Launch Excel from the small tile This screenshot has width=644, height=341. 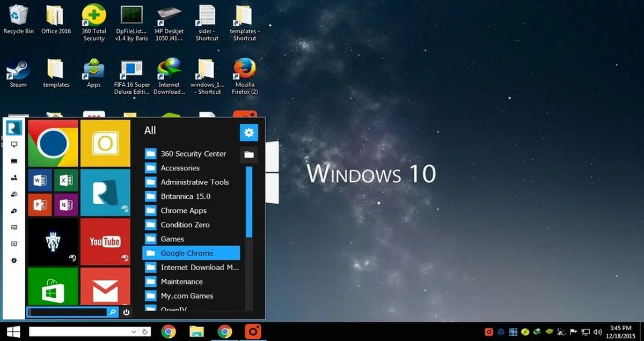[66, 181]
